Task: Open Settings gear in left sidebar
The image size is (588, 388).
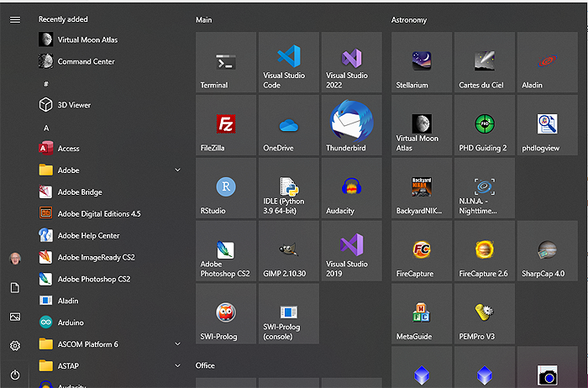Action: pyautogui.click(x=14, y=345)
